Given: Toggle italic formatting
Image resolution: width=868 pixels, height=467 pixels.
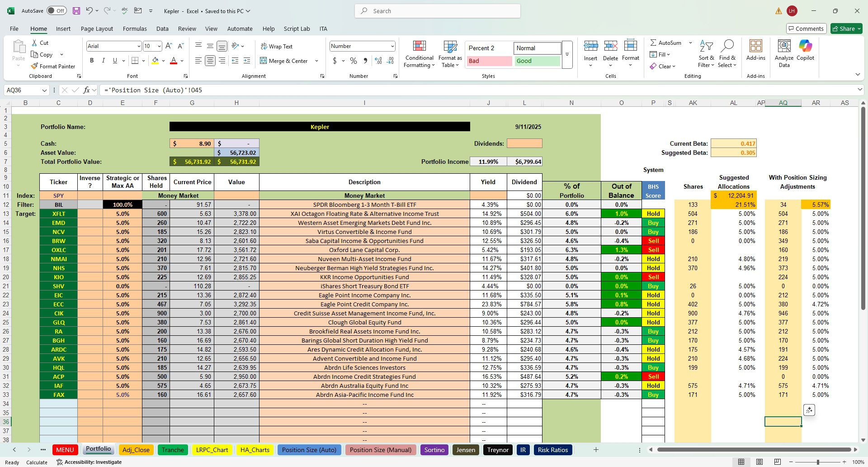Looking at the screenshot, I should click(x=103, y=60).
